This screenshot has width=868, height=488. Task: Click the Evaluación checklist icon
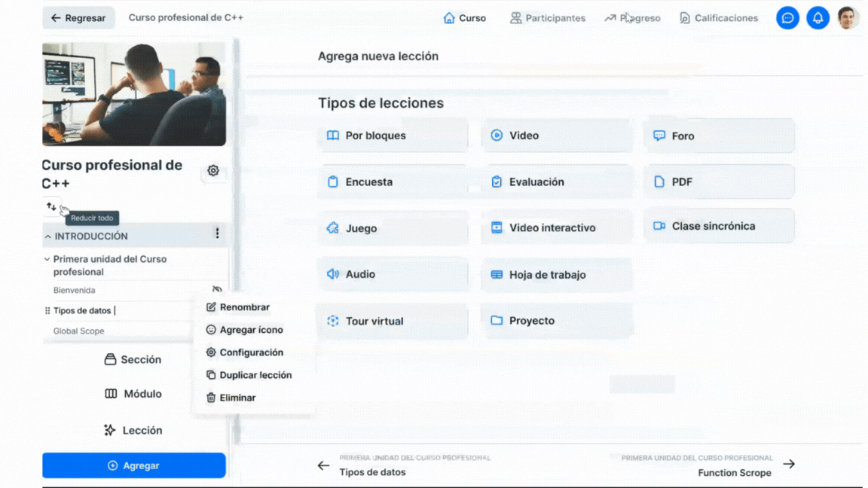pyautogui.click(x=497, y=181)
